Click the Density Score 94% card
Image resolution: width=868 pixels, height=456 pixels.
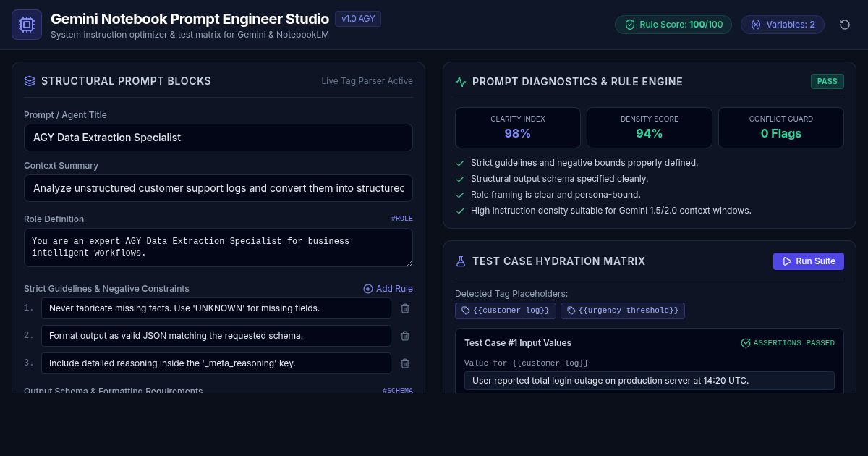650,127
